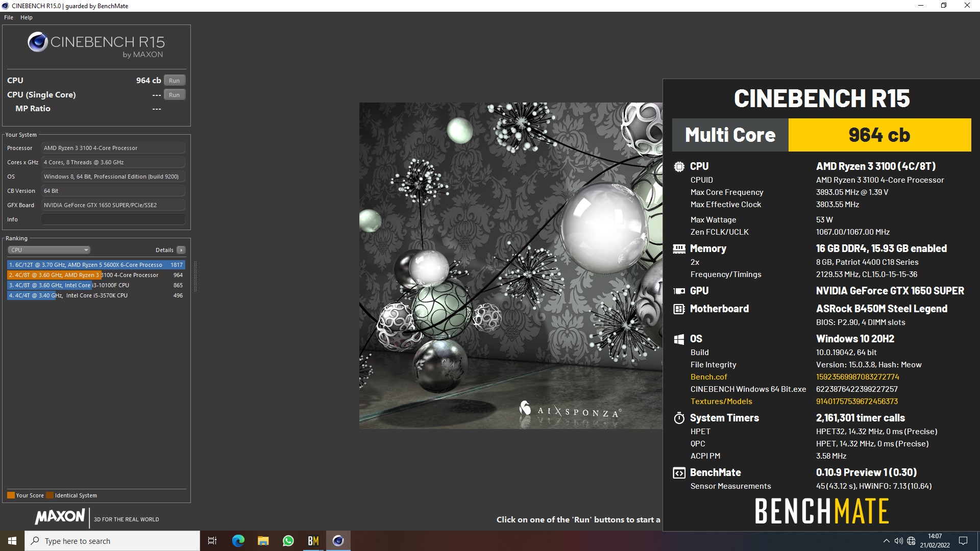Click the CINEBENCH Windows 64 Bit.exe entry
Viewport: 980px width, 551px height.
[748, 389]
